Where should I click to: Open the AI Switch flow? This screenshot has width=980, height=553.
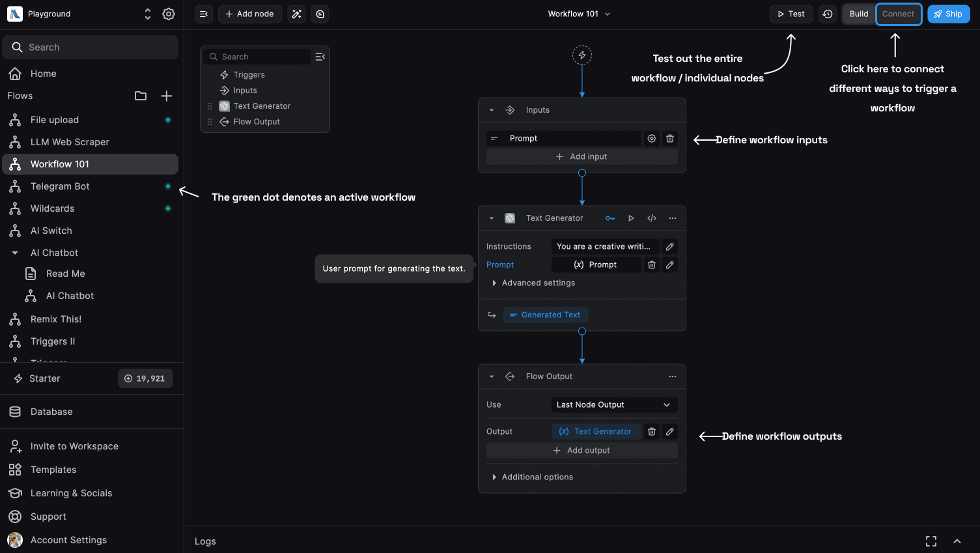point(91,231)
